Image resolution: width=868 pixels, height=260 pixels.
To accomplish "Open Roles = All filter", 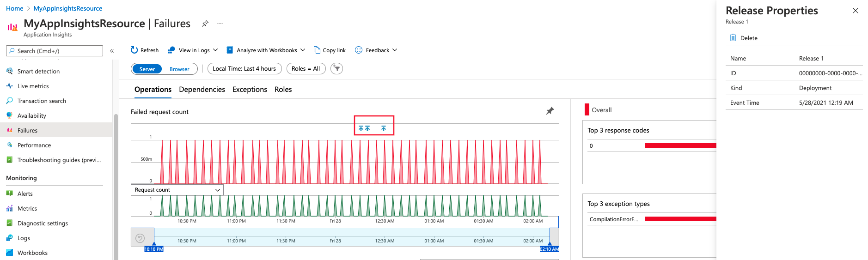I will [306, 69].
